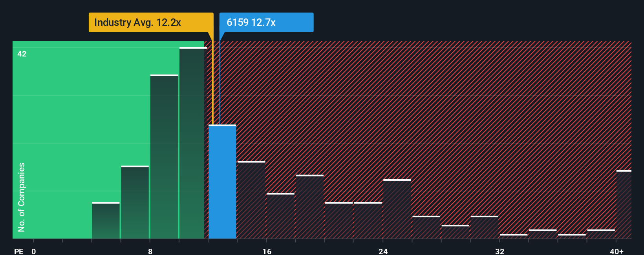Viewport: 644px width, 255px height.
Task: Click the 6159 12.7x blue label
Action: click(266, 22)
